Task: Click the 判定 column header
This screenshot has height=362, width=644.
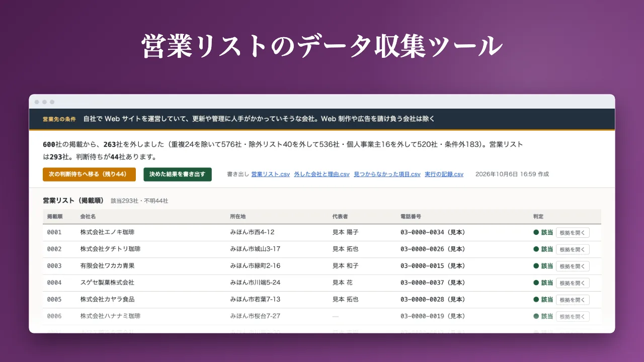Action: point(538,217)
